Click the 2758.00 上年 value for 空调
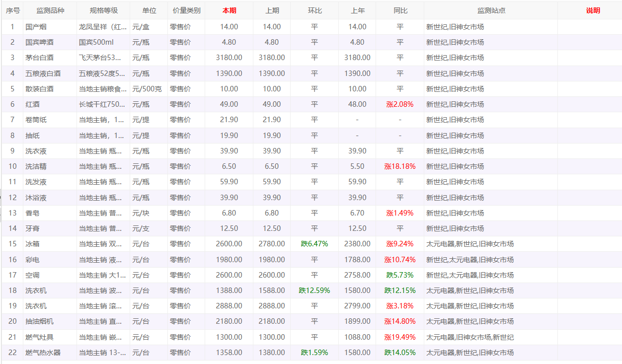The width and height of the screenshot is (622, 364). (x=357, y=275)
